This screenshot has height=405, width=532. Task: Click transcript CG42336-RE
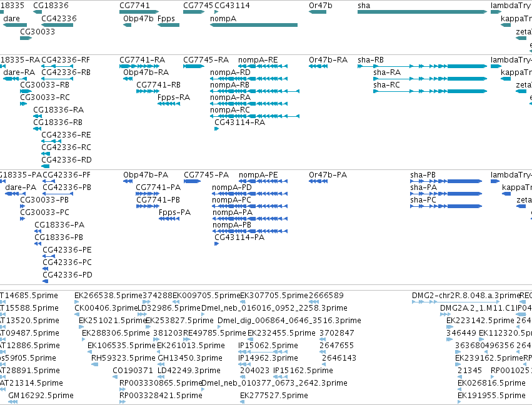click(x=51, y=141)
